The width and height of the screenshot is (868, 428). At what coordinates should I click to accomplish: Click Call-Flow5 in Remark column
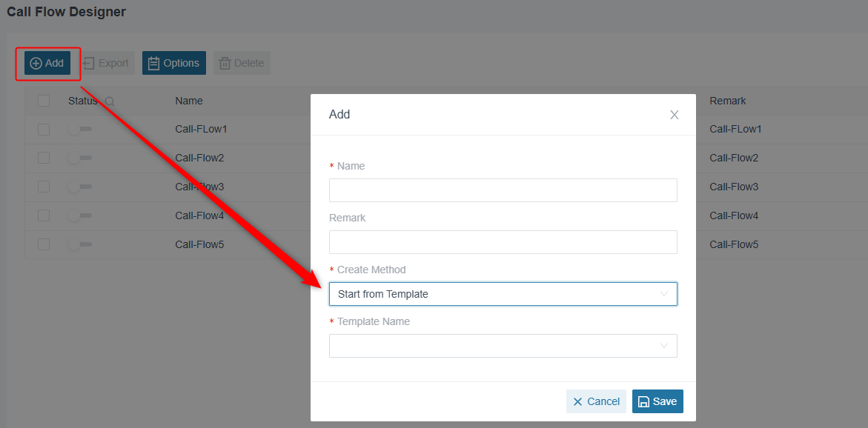click(x=734, y=244)
